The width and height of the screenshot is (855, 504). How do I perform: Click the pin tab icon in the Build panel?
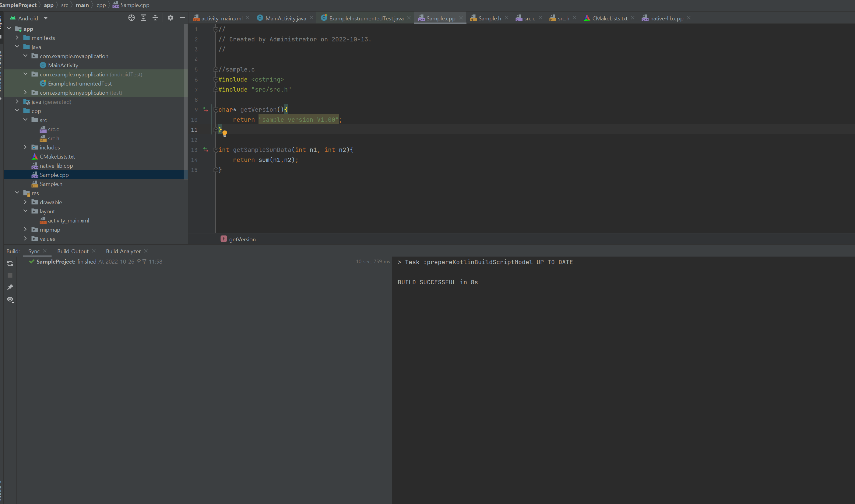(10, 287)
